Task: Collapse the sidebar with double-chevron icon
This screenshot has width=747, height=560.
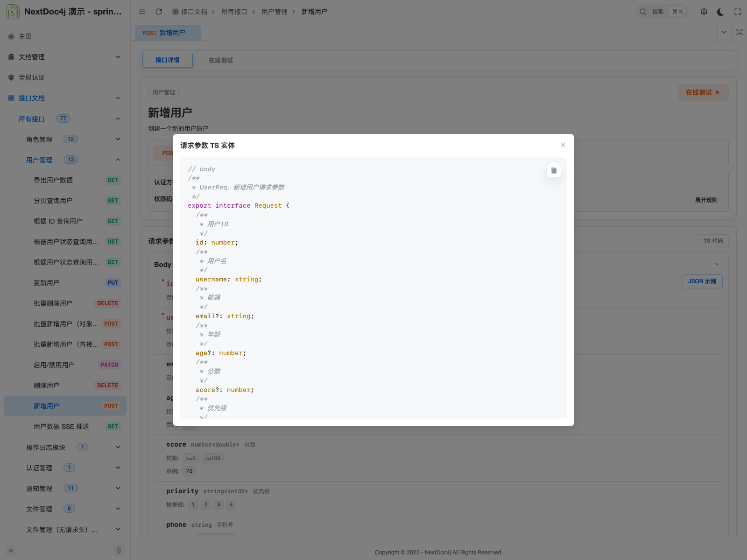Action: pyautogui.click(x=11, y=551)
